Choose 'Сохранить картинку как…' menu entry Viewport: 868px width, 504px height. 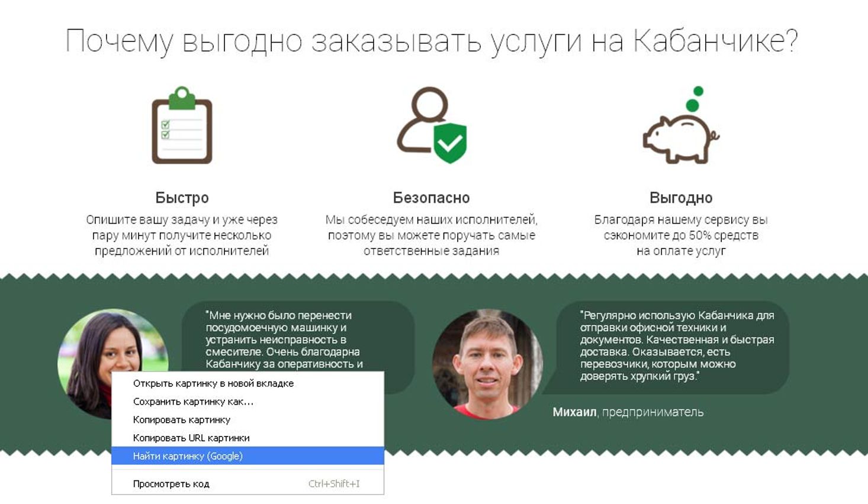pyautogui.click(x=247, y=402)
